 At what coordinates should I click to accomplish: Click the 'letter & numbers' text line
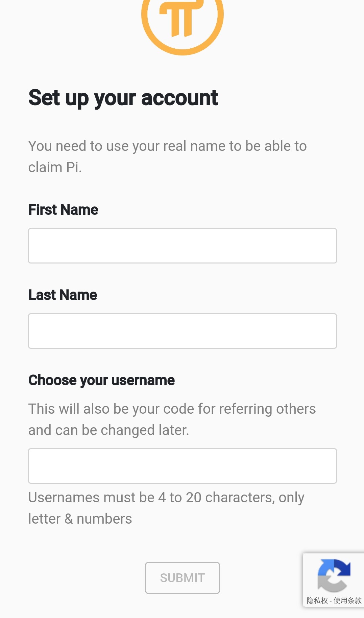coord(80,519)
